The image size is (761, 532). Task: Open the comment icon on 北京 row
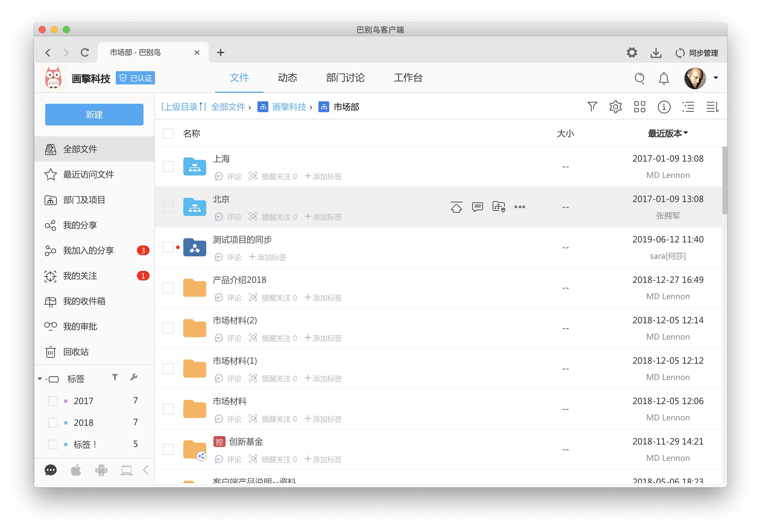pos(477,207)
